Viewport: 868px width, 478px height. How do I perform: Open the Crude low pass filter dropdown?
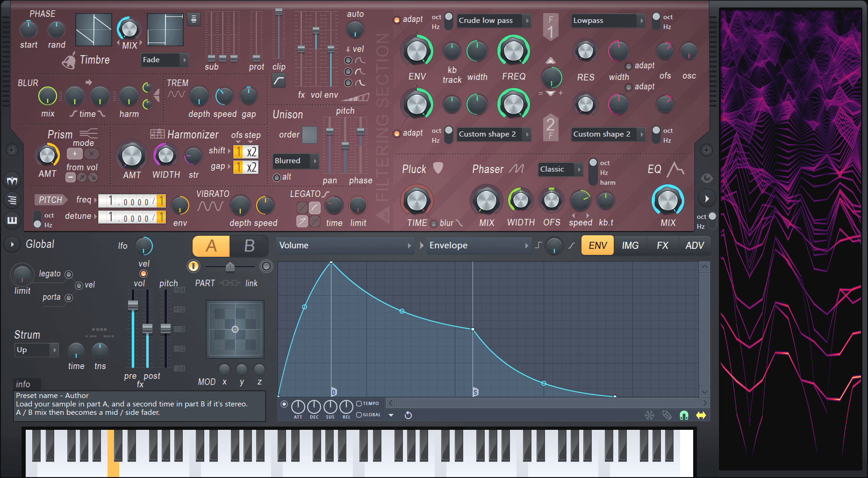pos(494,21)
